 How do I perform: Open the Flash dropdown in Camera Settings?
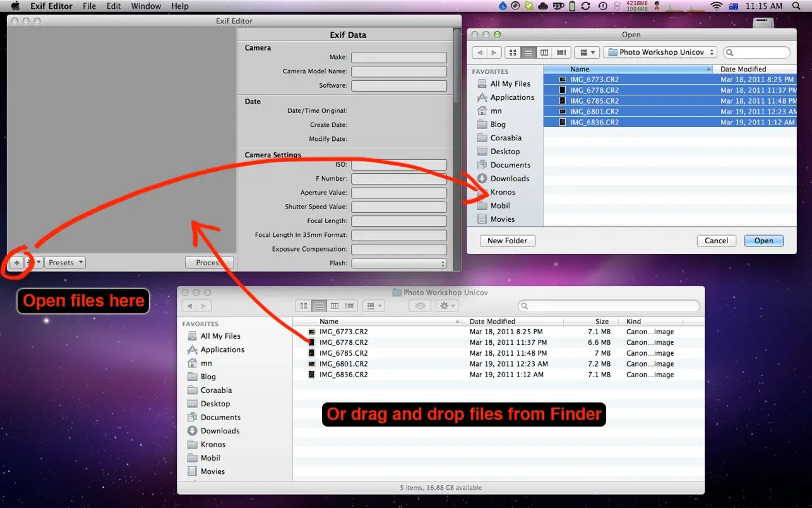tap(398, 263)
